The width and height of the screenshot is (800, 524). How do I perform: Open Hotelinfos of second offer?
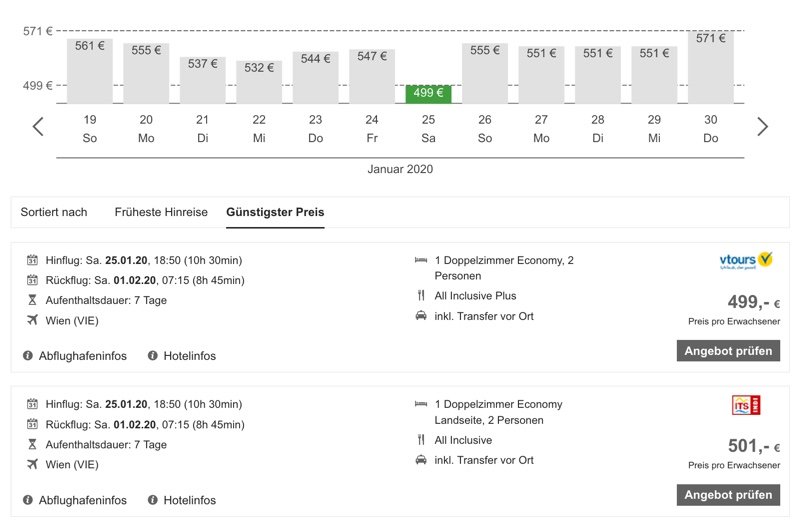pos(189,500)
